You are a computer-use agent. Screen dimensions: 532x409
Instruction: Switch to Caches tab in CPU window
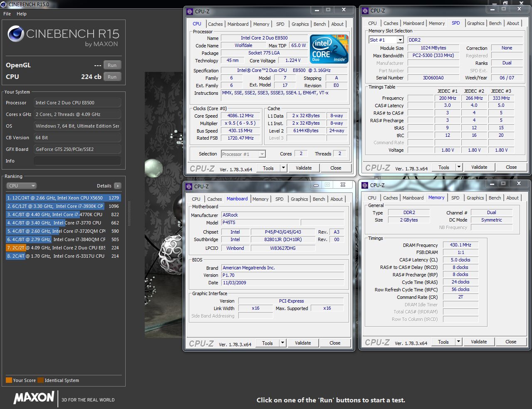215,24
